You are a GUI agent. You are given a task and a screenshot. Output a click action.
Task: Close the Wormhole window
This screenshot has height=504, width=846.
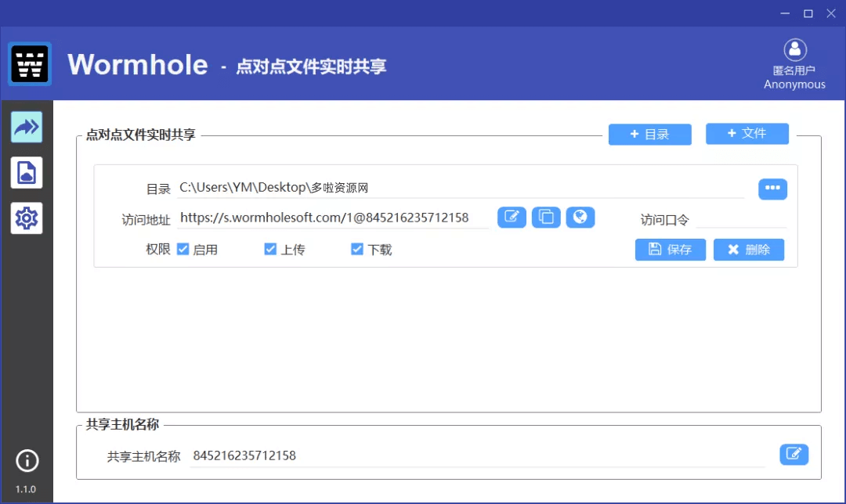click(831, 13)
